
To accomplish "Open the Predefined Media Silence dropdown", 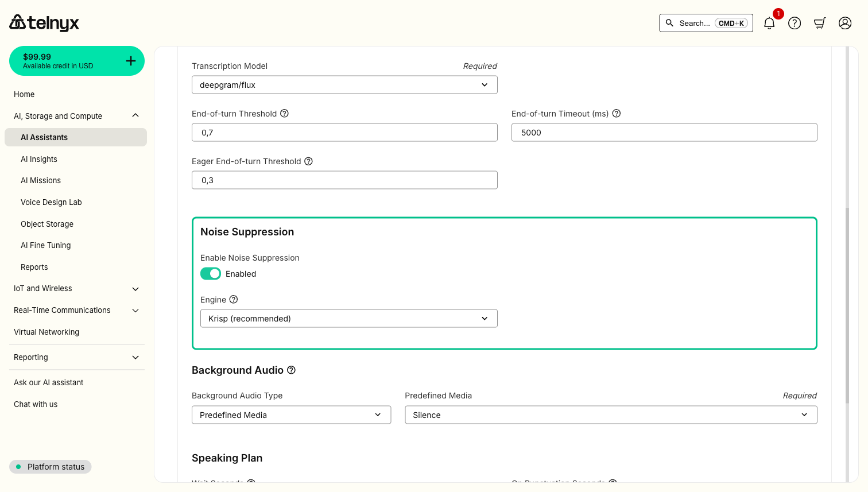I will [611, 415].
